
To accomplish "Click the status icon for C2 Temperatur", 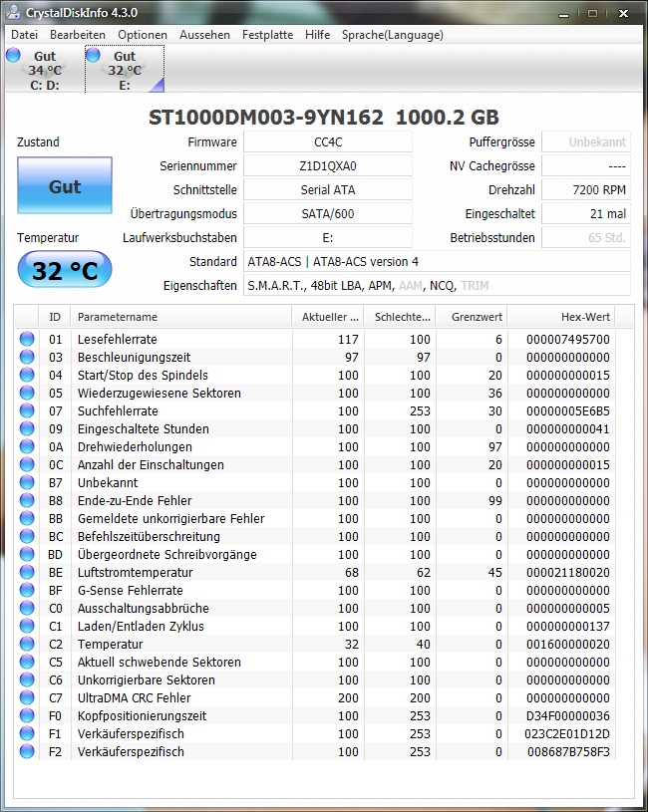I will 27,644.
